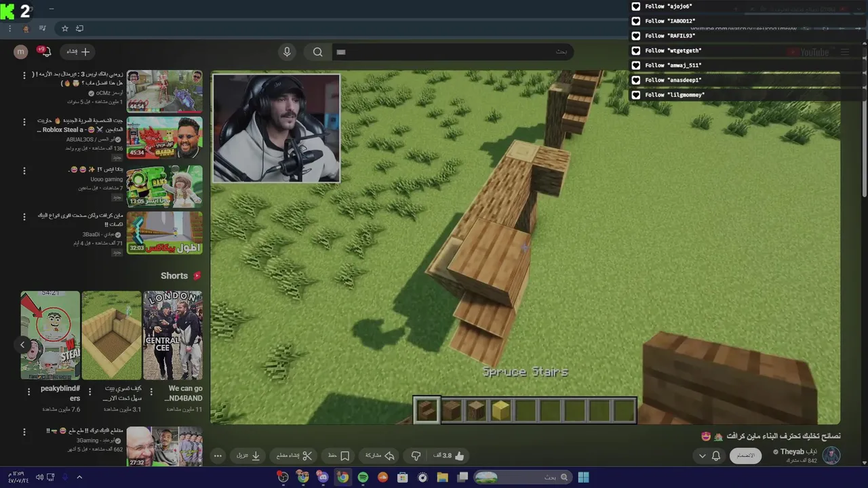Open the London Central Cee short

click(x=172, y=335)
